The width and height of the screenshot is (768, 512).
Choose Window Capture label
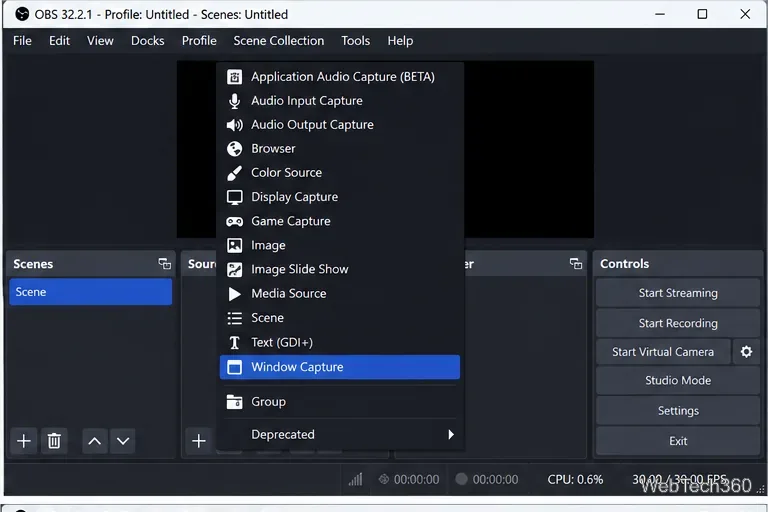tap(297, 367)
